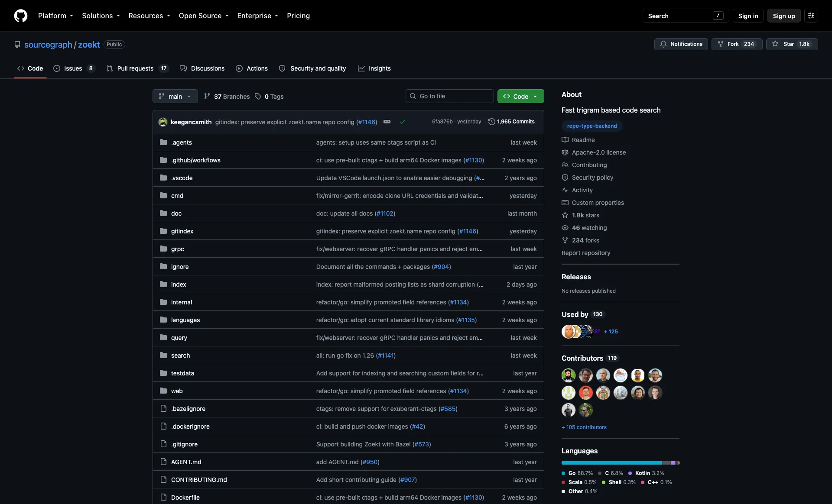The image size is (832, 504).
Task: Open the Actions tab
Action: [x=252, y=68]
